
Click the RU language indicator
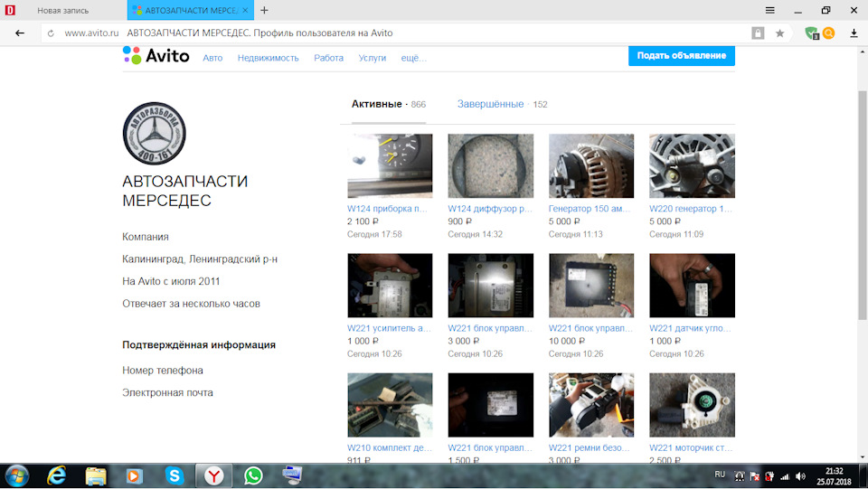(x=720, y=475)
